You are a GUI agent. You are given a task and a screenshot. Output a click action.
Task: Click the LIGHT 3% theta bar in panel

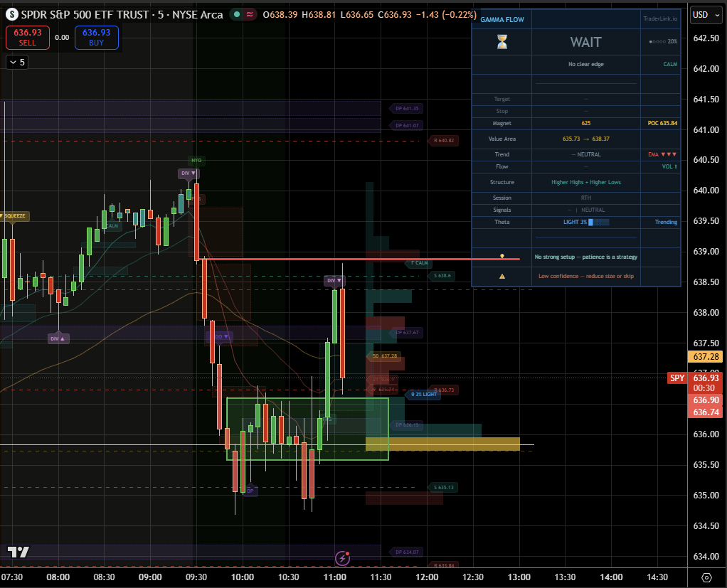[586, 222]
